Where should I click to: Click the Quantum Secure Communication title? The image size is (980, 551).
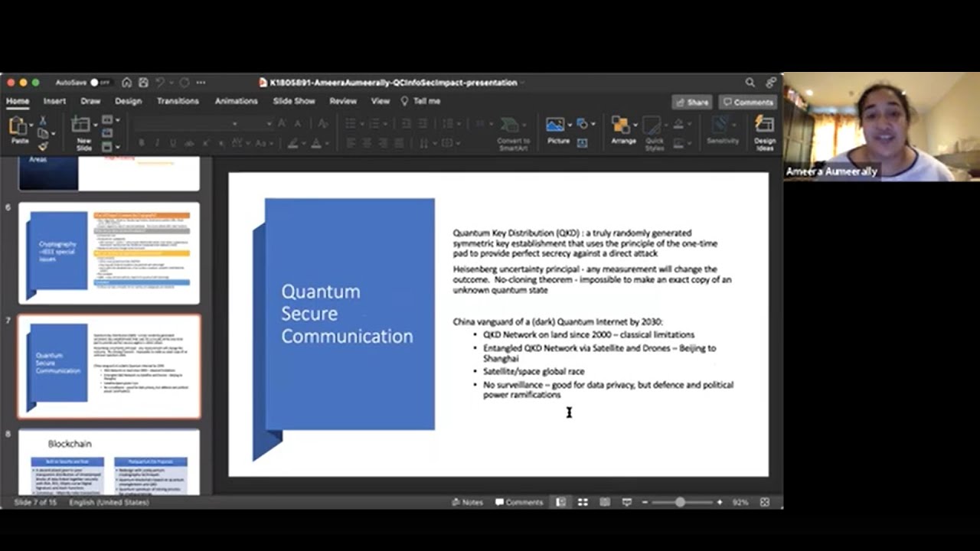[x=347, y=314]
